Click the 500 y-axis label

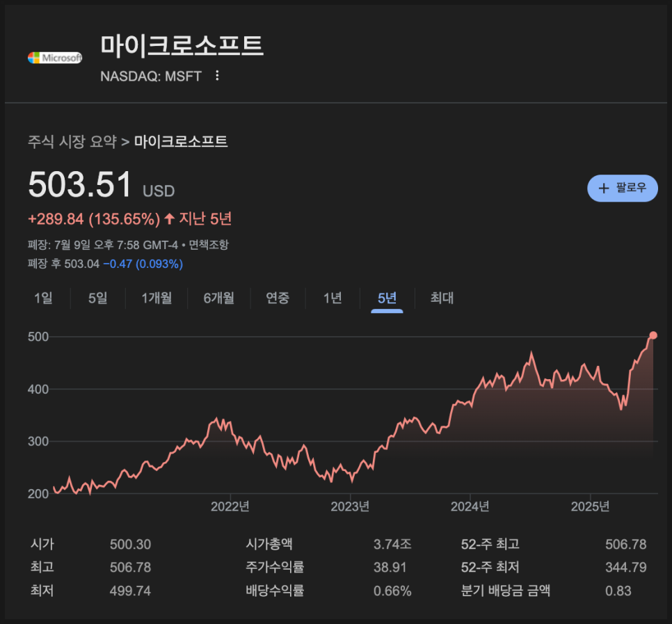[38, 337]
